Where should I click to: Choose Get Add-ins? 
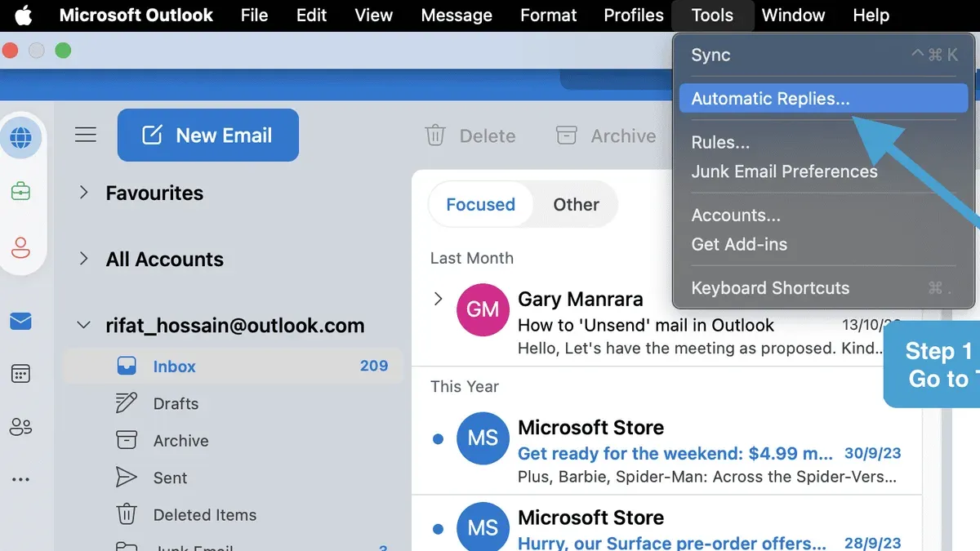pyautogui.click(x=824, y=244)
